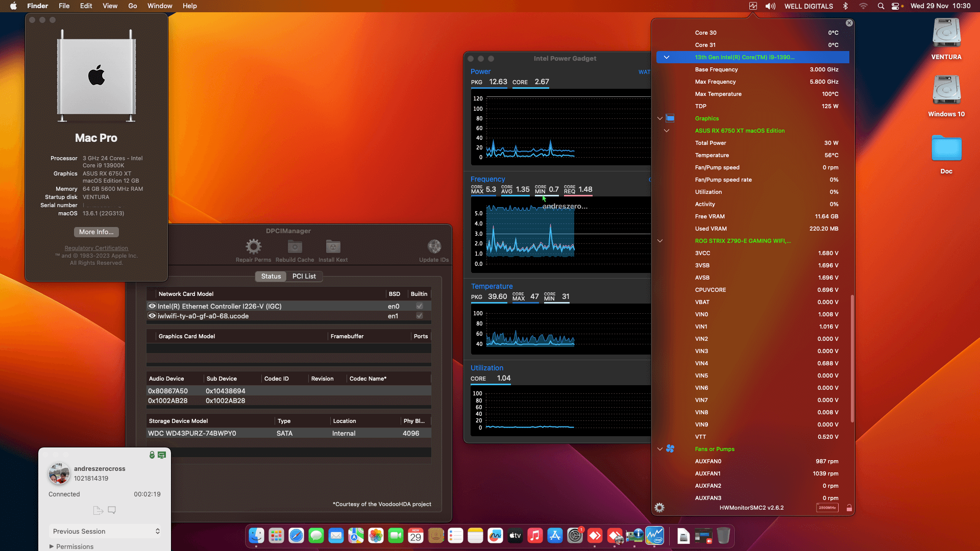
Task: Open the chat icon in AnyDesk session
Action: (112, 510)
